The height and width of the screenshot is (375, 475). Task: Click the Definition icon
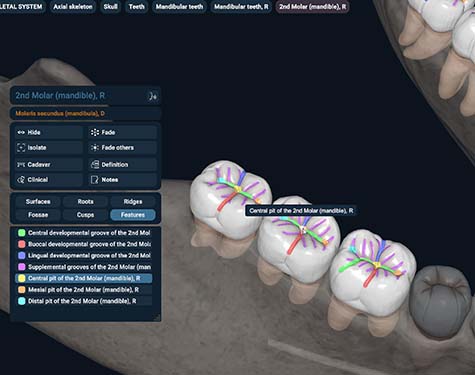pyautogui.click(x=95, y=164)
